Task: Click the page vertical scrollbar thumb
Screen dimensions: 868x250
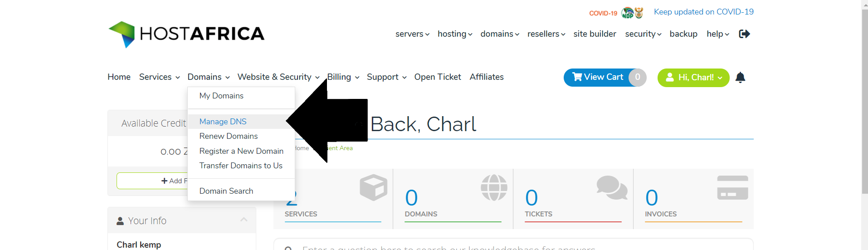Action: tap(865, 102)
